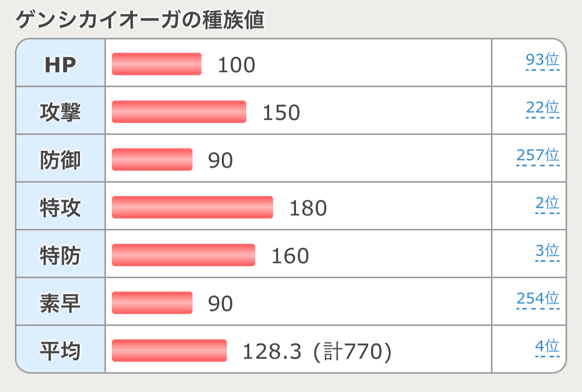Select the 特攻 row header cell

60,207
